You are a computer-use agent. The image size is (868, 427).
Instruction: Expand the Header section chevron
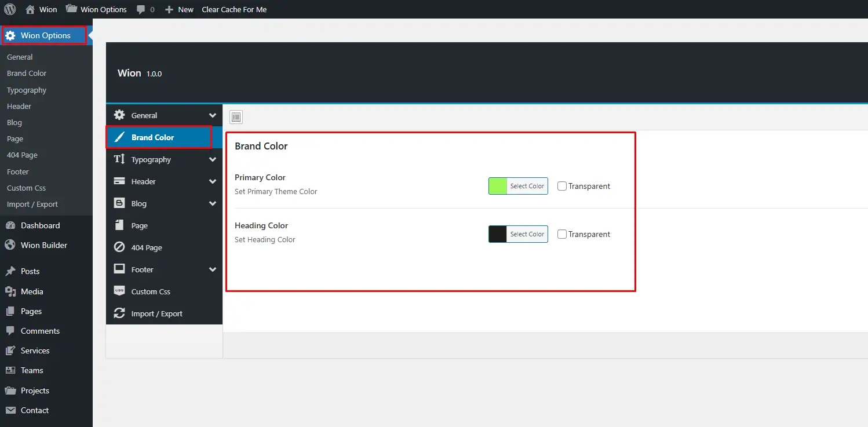pyautogui.click(x=213, y=181)
